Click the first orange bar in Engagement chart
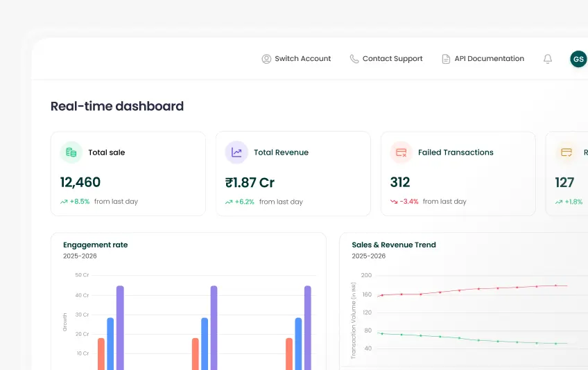The width and height of the screenshot is (588, 370). (101, 354)
